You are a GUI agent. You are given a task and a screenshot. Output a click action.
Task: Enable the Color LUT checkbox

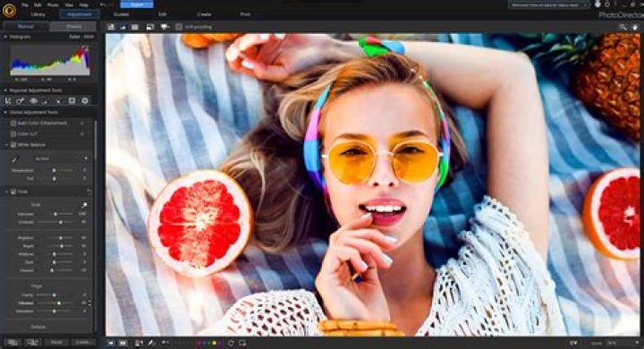click(x=13, y=134)
